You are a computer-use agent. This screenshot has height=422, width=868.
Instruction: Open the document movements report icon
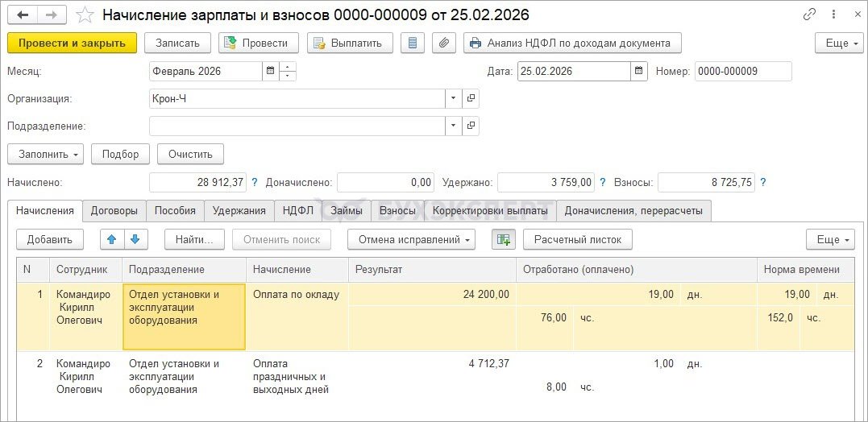(x=413, y=43)
